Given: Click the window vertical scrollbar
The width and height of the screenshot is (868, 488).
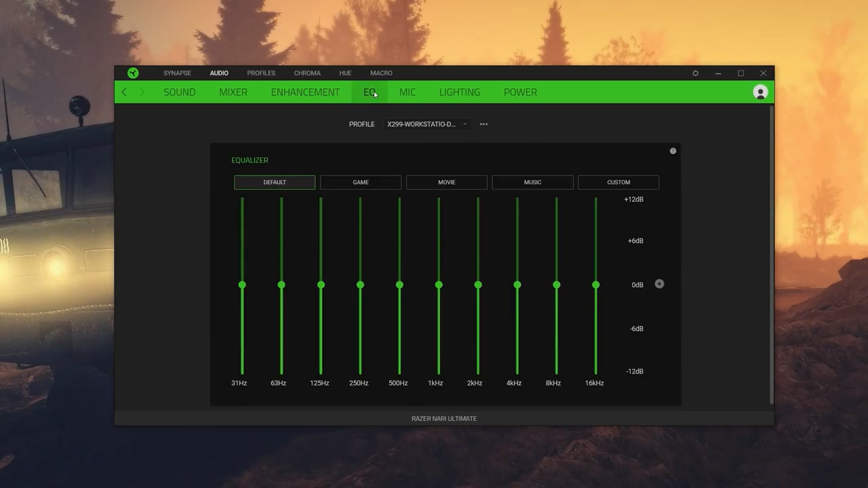Looking at the screenshot, I should pos(772,256).
